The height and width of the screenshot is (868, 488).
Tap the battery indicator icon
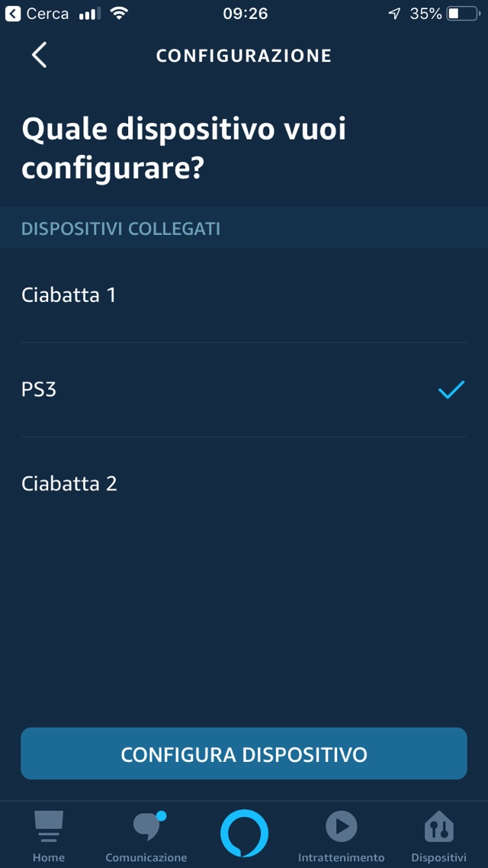tap(464, 14)
